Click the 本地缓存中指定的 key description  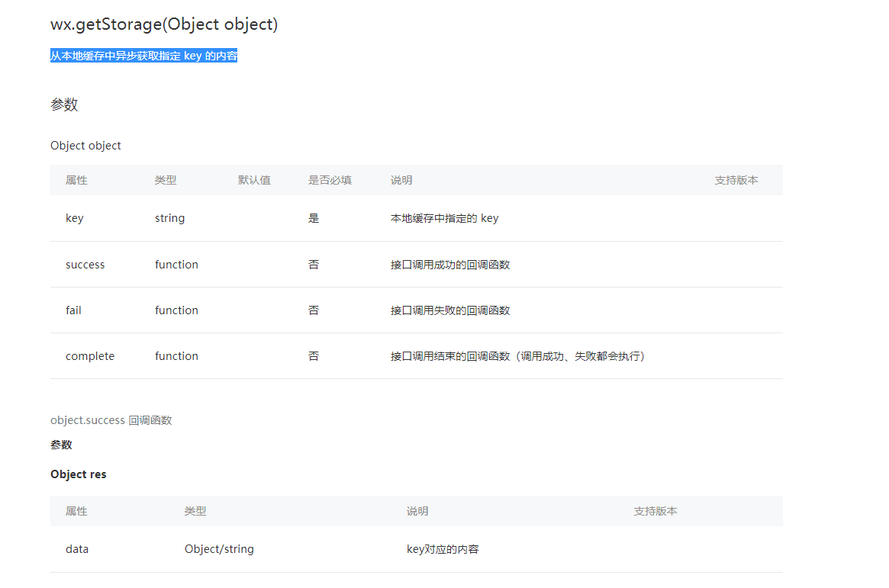444,218
